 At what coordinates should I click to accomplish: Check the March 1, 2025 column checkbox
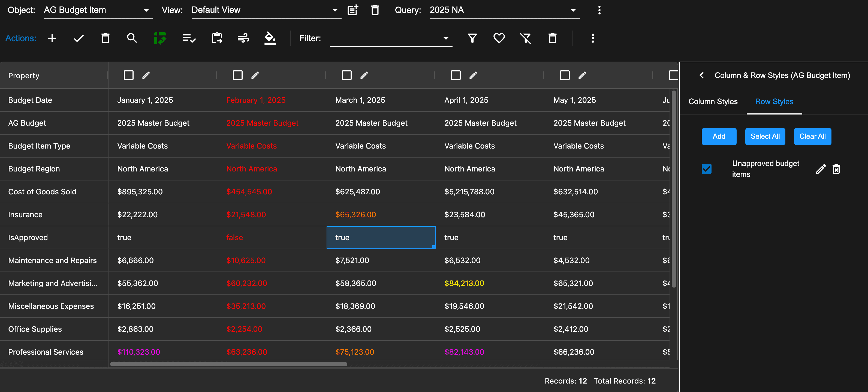[x=346, y=75]
